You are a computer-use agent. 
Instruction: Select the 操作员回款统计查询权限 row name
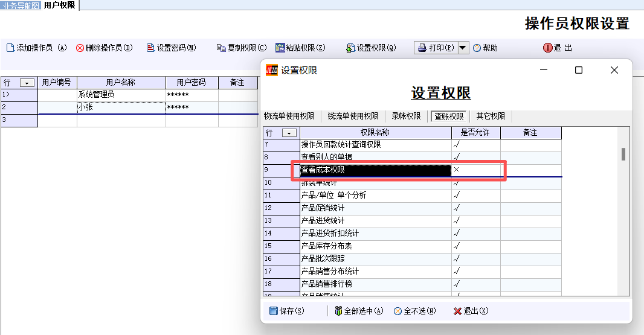pos(375,145)
